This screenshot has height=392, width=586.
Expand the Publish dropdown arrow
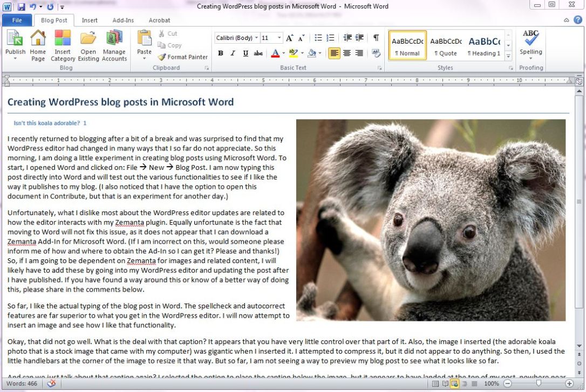[x=15, y=59]
